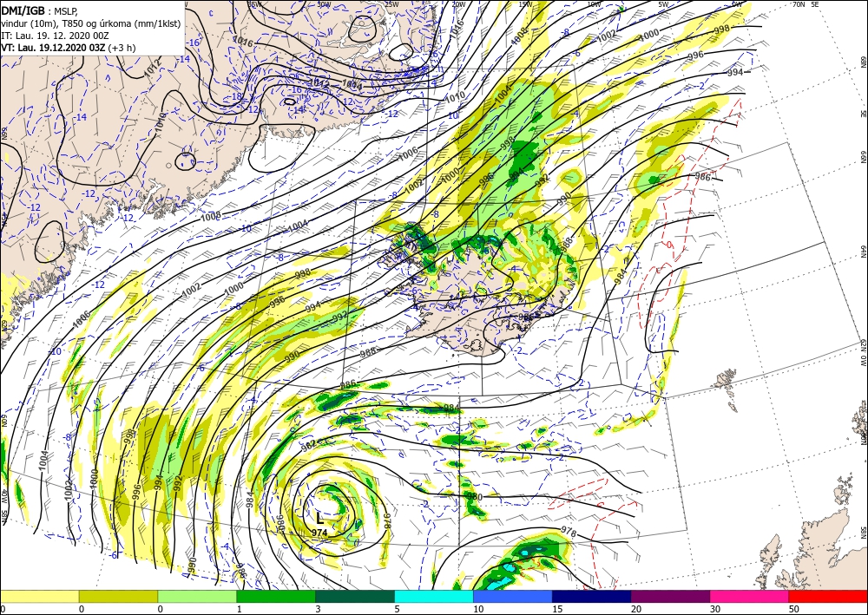Pick the bright blue legend swatch
This screenshot has height=615, width=868.
[513, 596]
